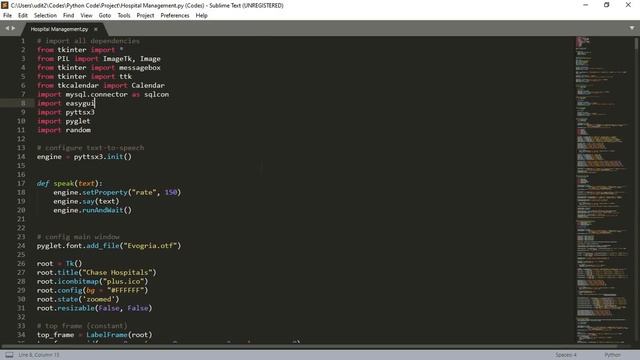Click '# config main window' comment
This screenshot has width=640, height=360.
click(78, 237)
